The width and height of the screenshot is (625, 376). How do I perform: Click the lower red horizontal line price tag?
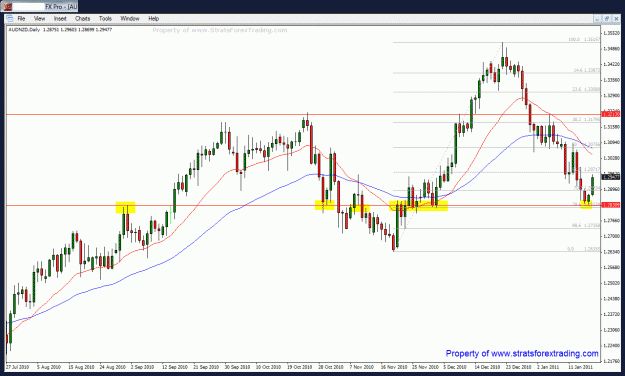611,205
